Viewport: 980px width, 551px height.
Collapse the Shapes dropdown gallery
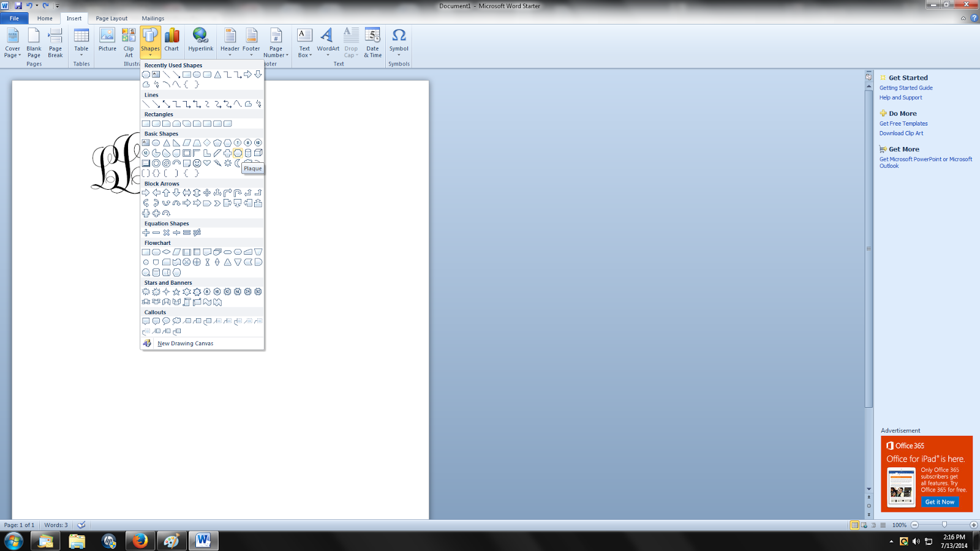click(150, 43)
